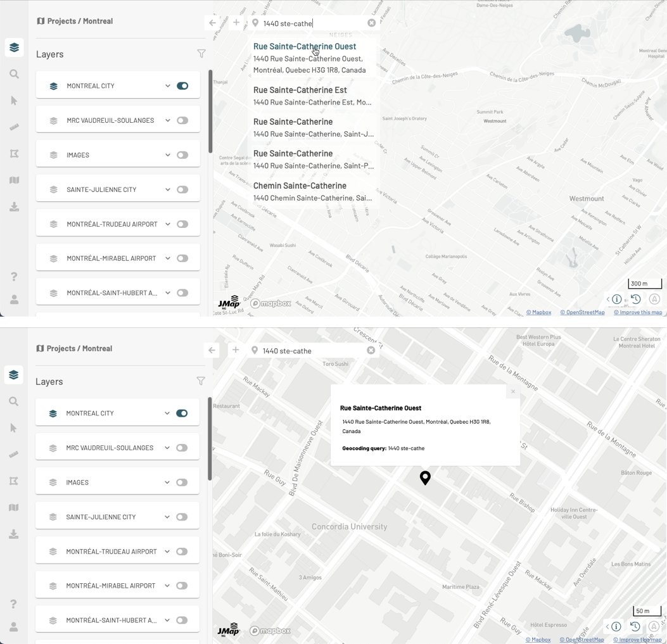Expand Montréal-Trudeau Airport layer in the lower view
The width and height of the screenshot is (667, 644).
[x=167, y=552]
